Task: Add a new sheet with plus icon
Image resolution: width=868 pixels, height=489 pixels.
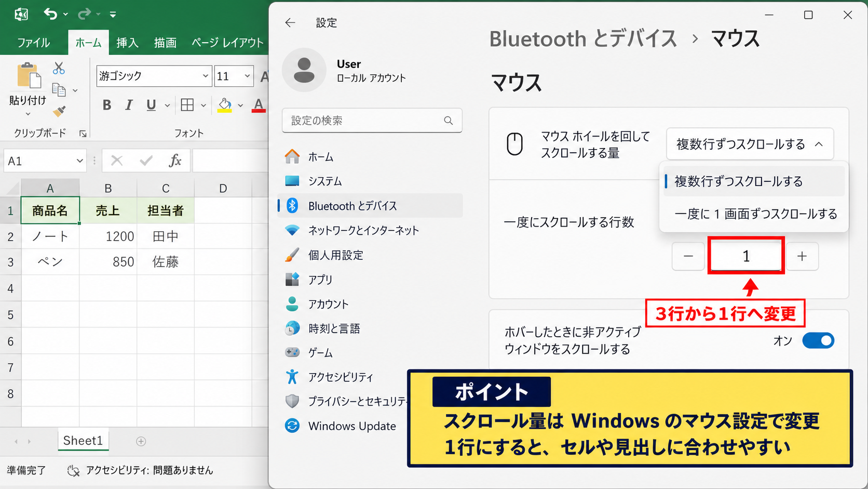Action: click(141, 441)
